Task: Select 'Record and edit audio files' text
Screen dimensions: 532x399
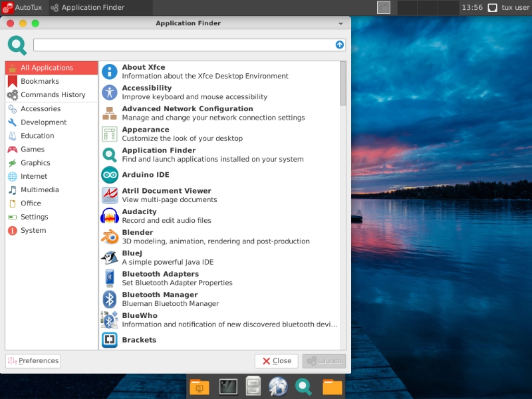Action: 167,221
